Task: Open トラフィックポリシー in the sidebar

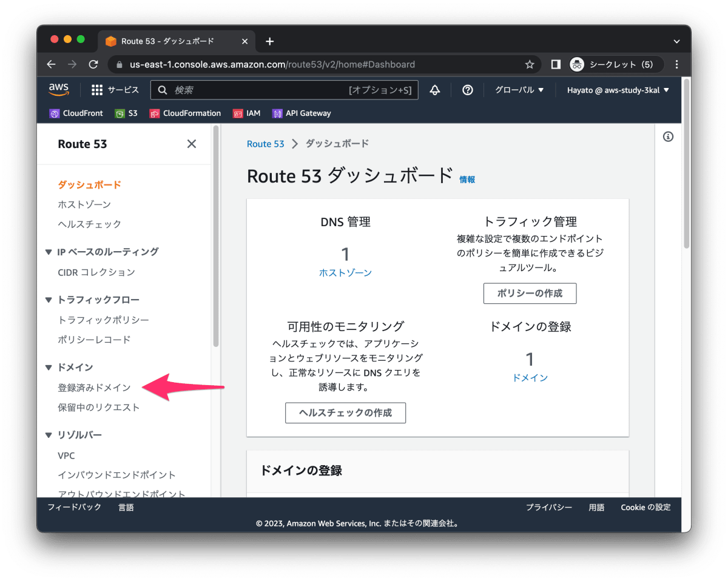Action: [x=104, y=320]
